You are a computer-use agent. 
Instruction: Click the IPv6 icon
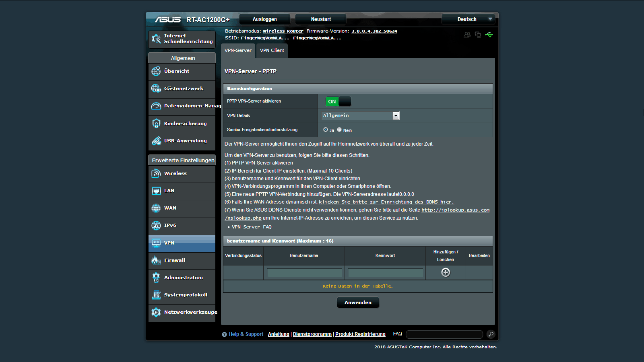156,225
